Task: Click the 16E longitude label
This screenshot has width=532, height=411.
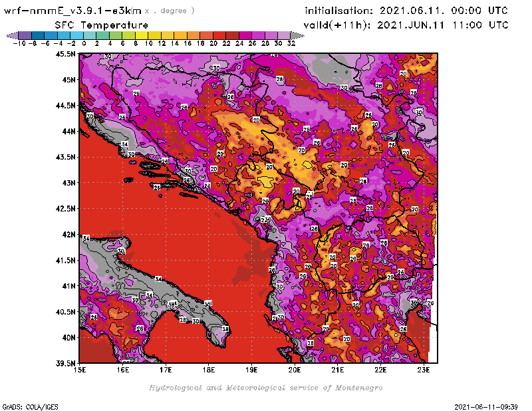Action: click(123, 370)
